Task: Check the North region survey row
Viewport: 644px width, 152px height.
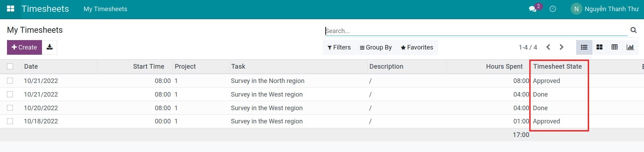Action: pyautogui.click(x=10, y=81)
